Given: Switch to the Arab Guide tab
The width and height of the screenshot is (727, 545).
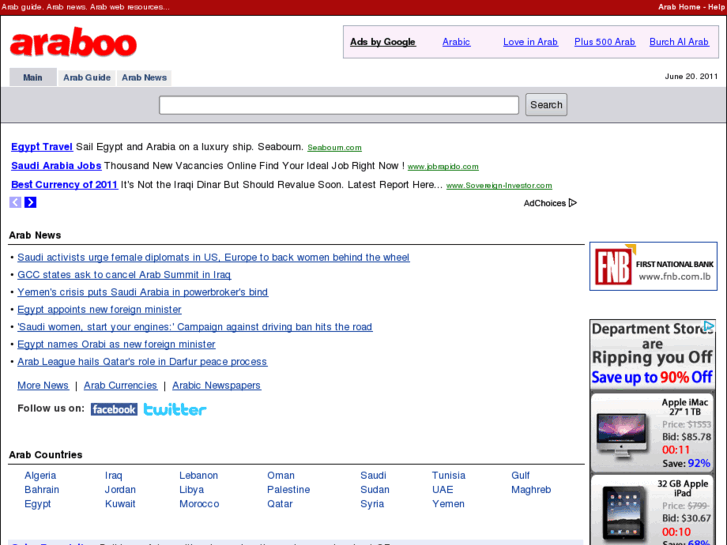Looking at the screenshot, I should (x=87, y=77).
